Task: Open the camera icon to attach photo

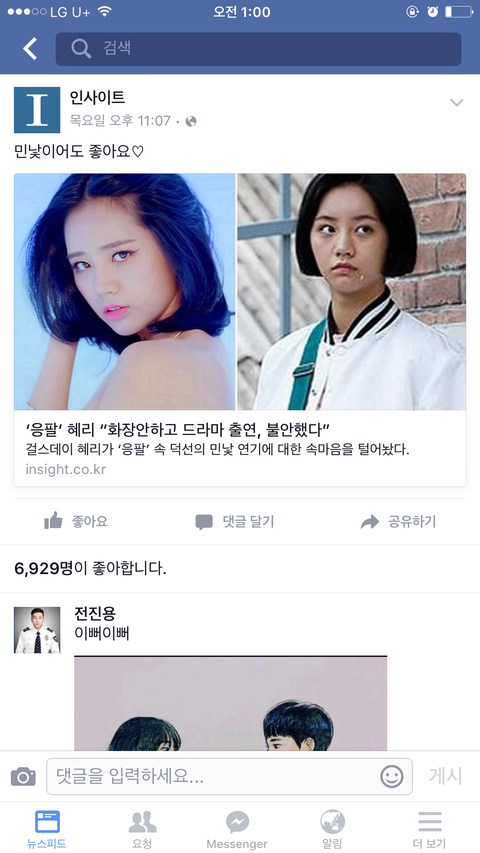Action: (x=23, y=776)
